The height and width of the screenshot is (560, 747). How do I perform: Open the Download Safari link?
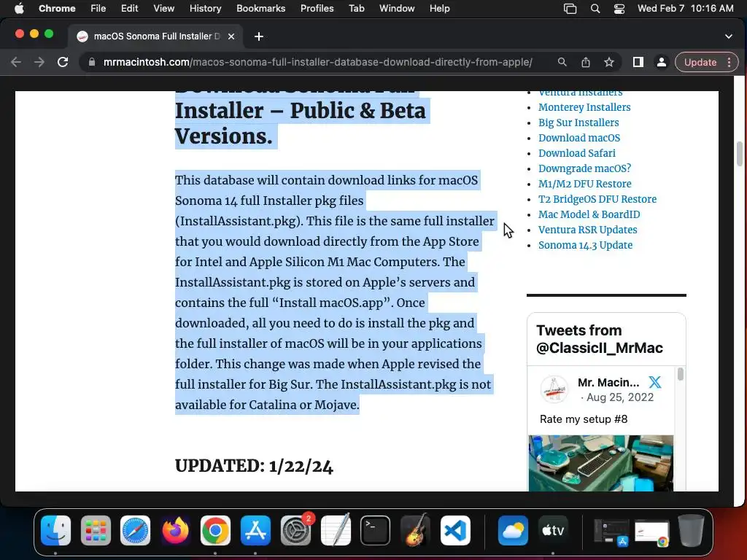577,153
